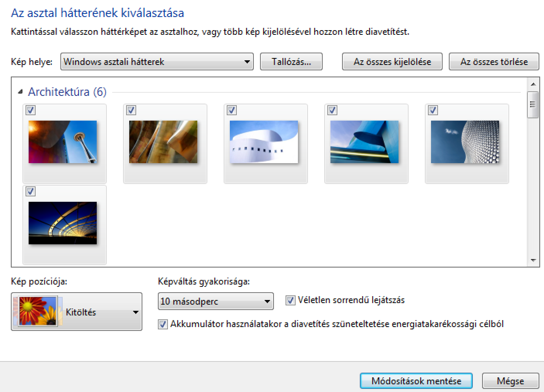The height and width of the screenshot is (392, 544).
Task: Choose the dotted silver facade wallpaper thumbnail
Action: click(x=465, y=141)
